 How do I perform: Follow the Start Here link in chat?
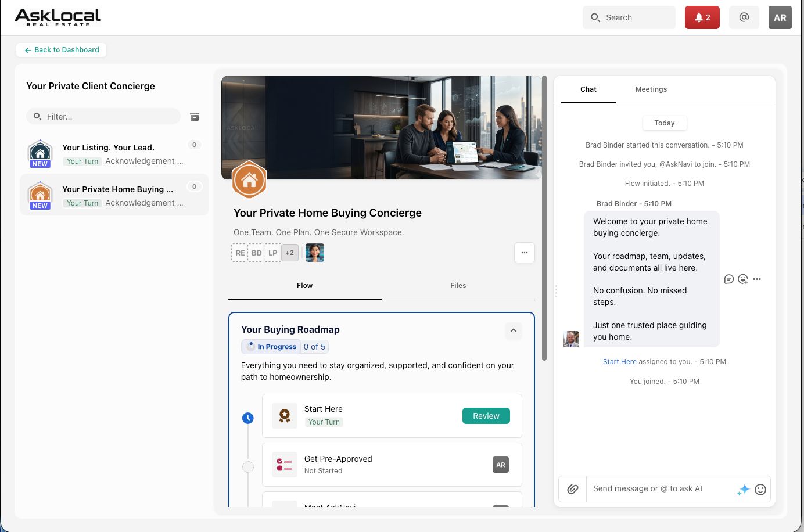click(620, 362)
